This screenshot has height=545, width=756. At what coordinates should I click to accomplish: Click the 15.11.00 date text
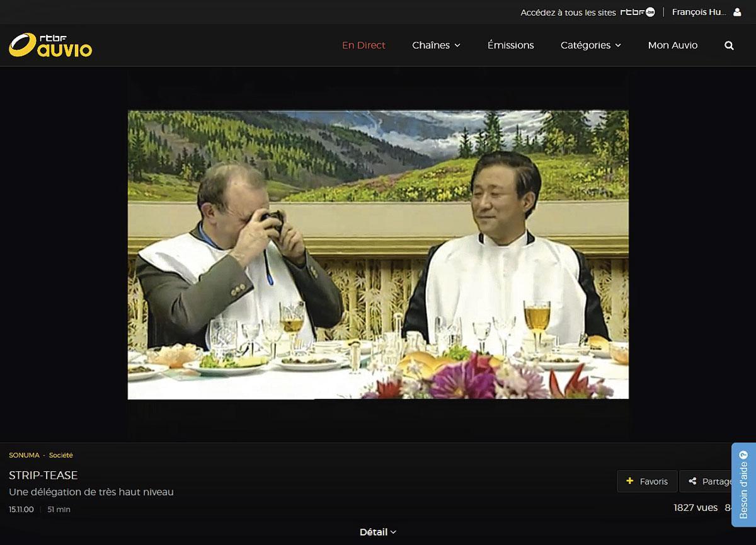click(21, 509)
